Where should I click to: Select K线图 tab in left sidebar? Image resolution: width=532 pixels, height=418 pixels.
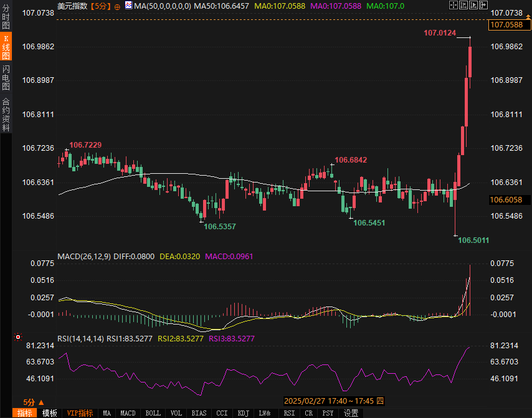(x=6, y=47)
